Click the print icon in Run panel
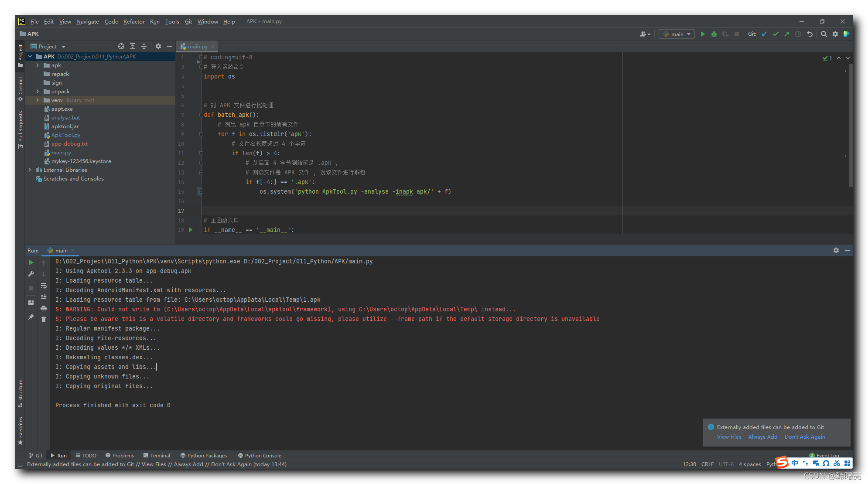Image resolution: width=868 pixels, height=484 pixels. click(x=44, y=308)
